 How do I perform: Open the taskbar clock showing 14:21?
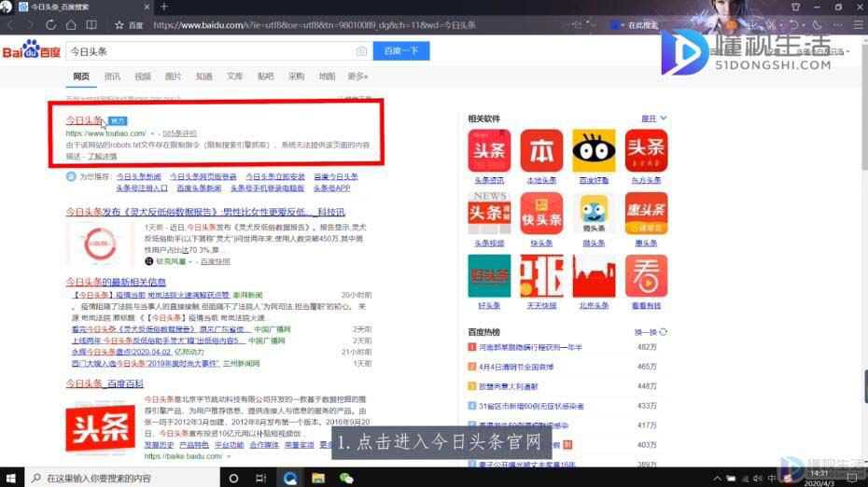[x=819, y=479]
